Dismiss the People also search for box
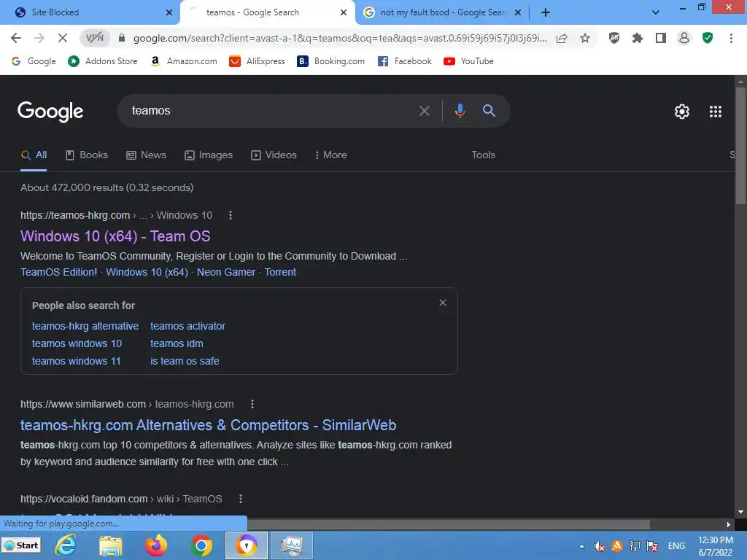 443,303
